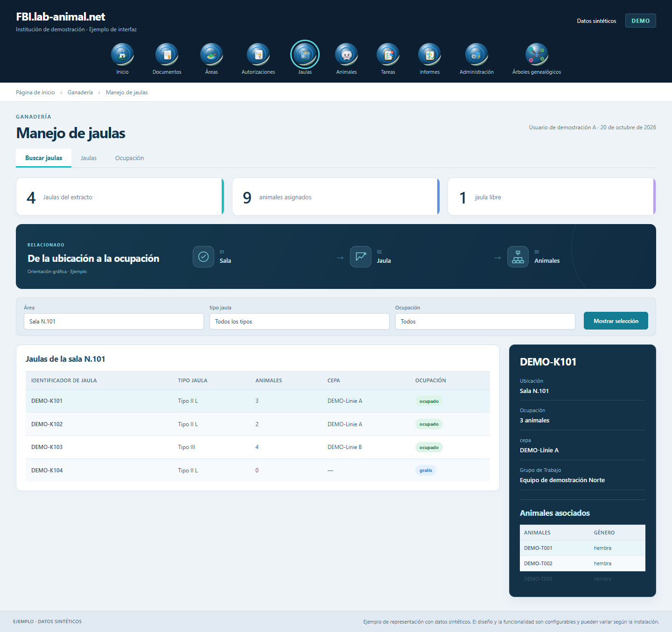This screenshot has width=672, height=632.
Task: Click the Tipo III cage type cell
Action: [187, 447]
